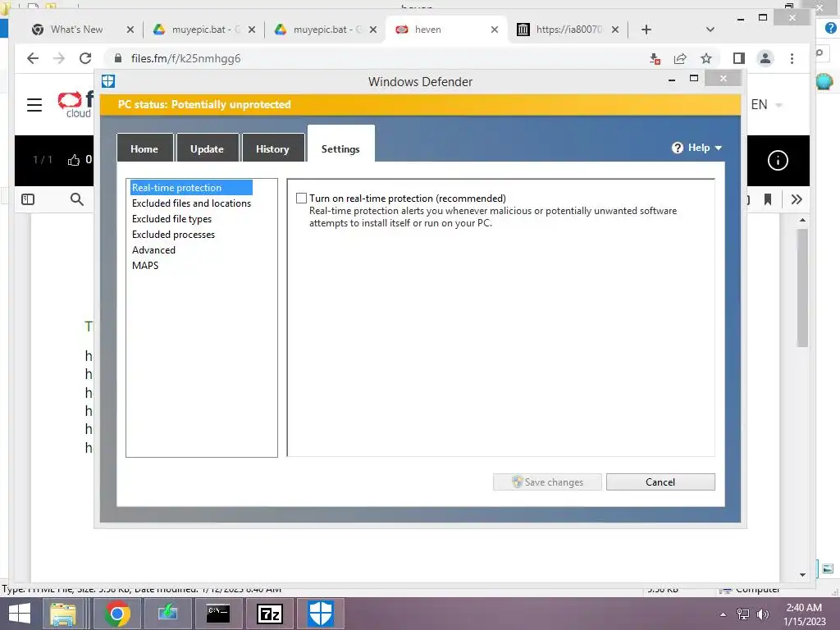This screenshot has height=630, width=840.
Task: Open Advanced settings category
Action: pos(153,249)
